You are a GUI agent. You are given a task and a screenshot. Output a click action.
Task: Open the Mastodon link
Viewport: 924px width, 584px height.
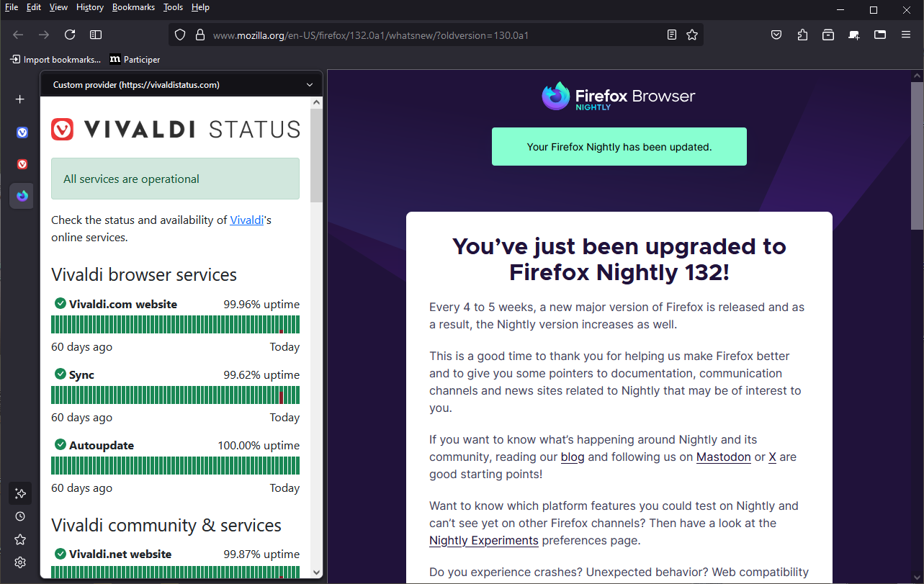coord(724,457)
